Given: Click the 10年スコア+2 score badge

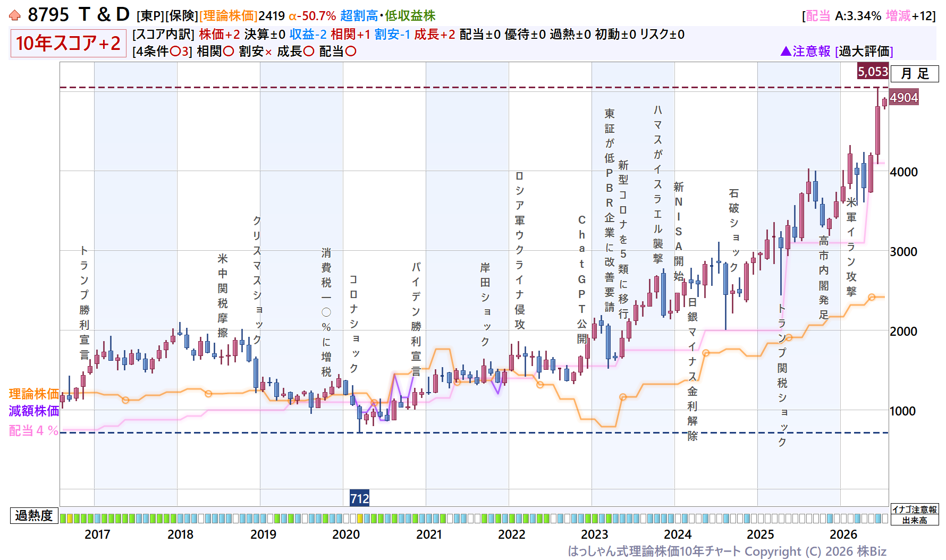Looking at the screenshot, I should tap(68, 43).
